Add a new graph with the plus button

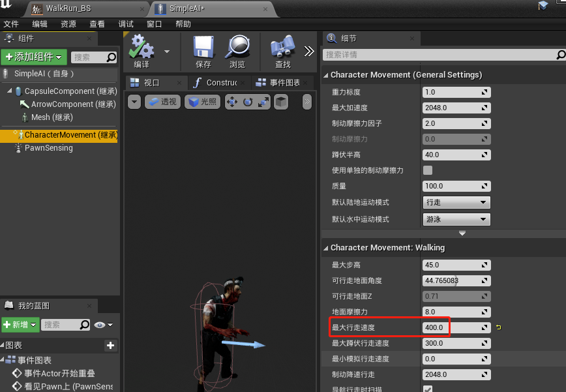click(x=110, y=346)
